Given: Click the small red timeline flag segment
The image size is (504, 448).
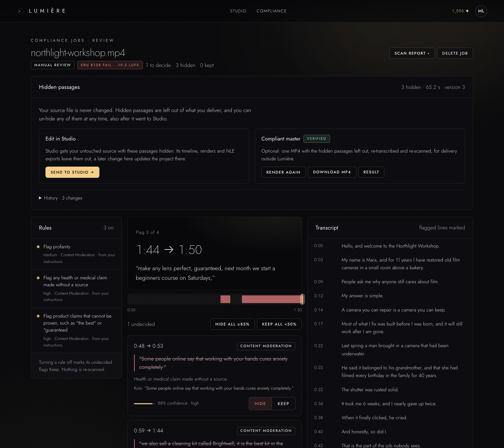Looking at the screenshot, I should [225, 299].
